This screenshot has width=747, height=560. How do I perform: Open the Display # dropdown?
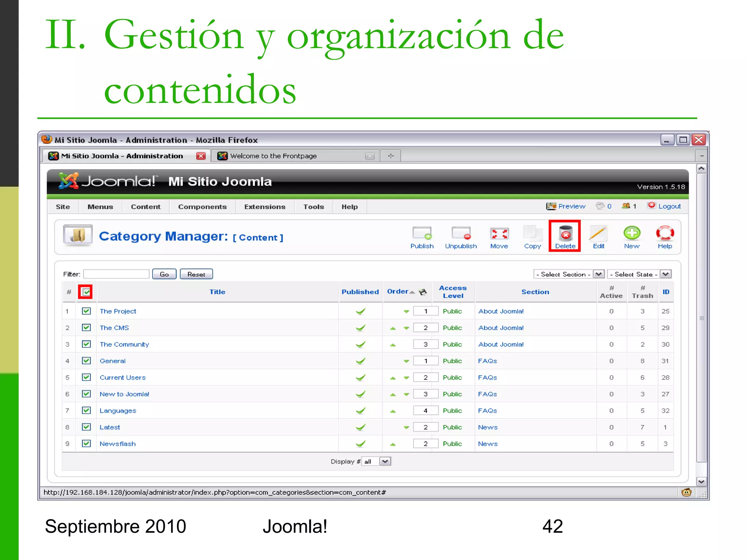pyautogui.click(x=376, y=462)
